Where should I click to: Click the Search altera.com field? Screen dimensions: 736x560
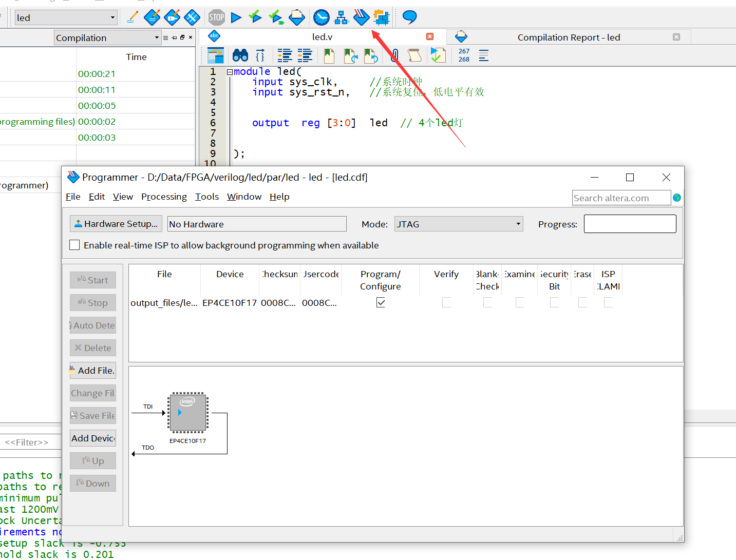tap(621, 198)
